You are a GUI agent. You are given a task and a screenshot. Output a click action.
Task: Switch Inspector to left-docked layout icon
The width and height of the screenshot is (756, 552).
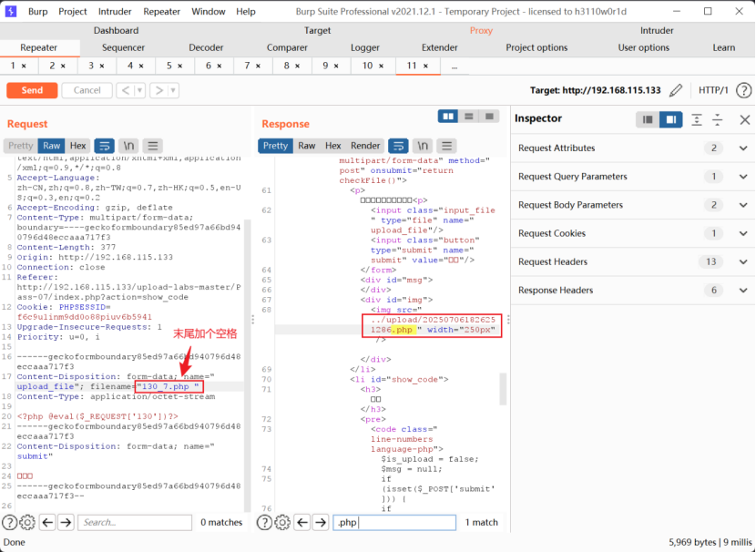coord(648,119)
